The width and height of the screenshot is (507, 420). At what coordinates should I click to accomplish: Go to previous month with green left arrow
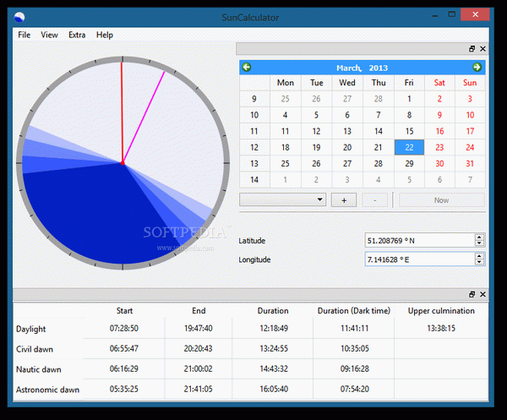pos(247,68)
